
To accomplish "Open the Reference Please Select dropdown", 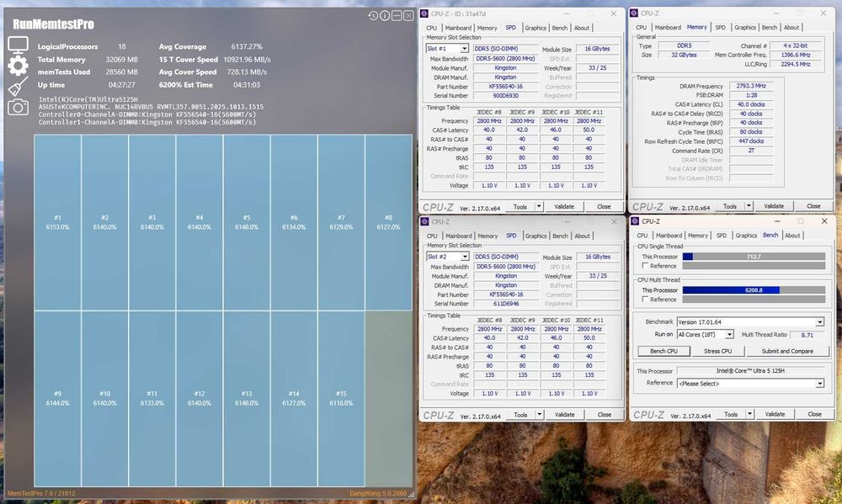I will [x=820, y=384].
